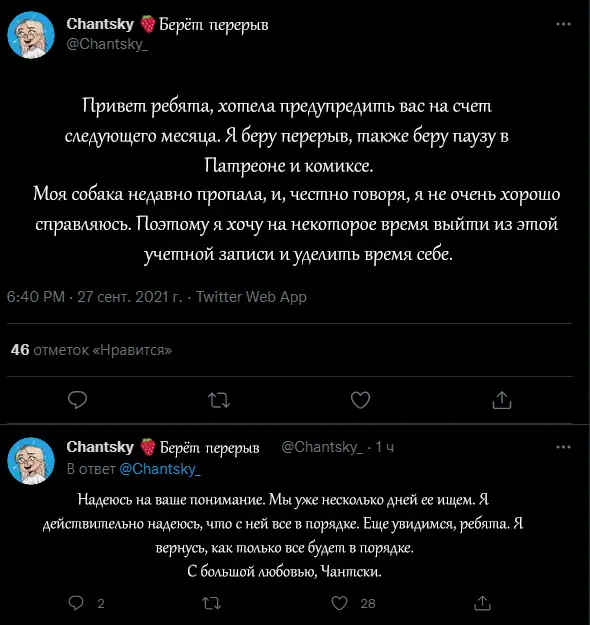Retweet the reply tweet
This screenshot has width=590, height=625.
(211, 603)
